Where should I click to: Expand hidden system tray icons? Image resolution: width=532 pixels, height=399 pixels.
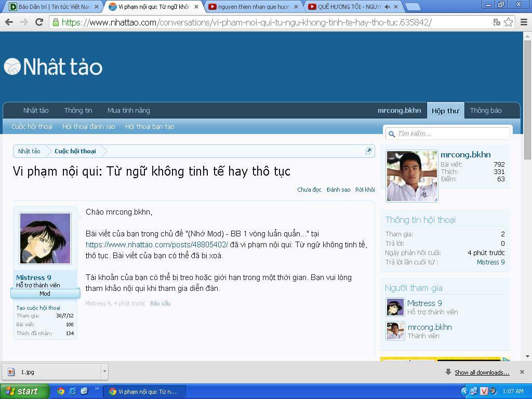click(465, 391)
